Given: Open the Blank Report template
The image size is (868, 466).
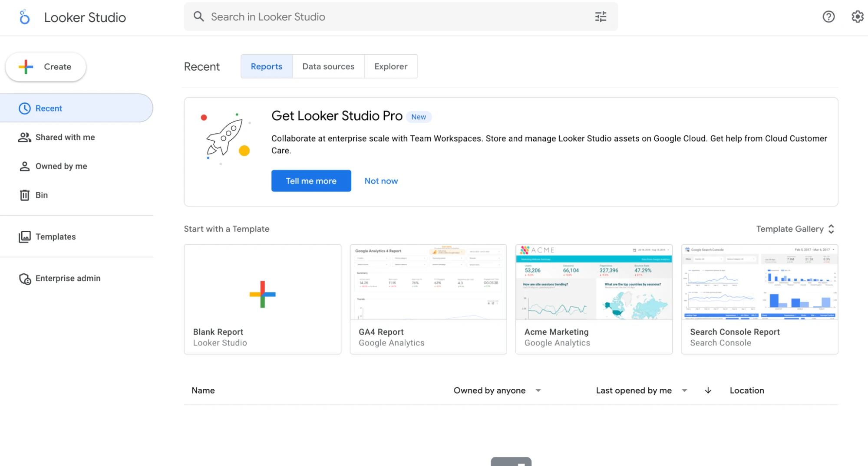Looking at the screenshot, I should pyautogui.click(x=262, y=299).
